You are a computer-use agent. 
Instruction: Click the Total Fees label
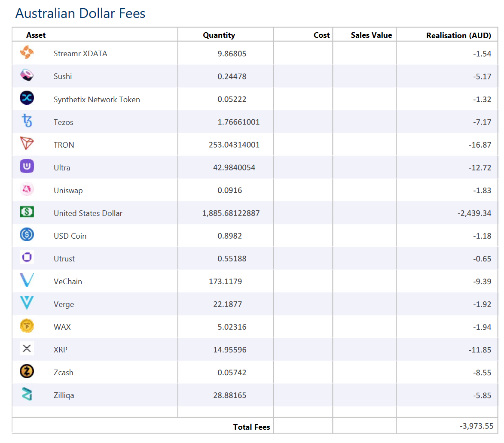252,427
